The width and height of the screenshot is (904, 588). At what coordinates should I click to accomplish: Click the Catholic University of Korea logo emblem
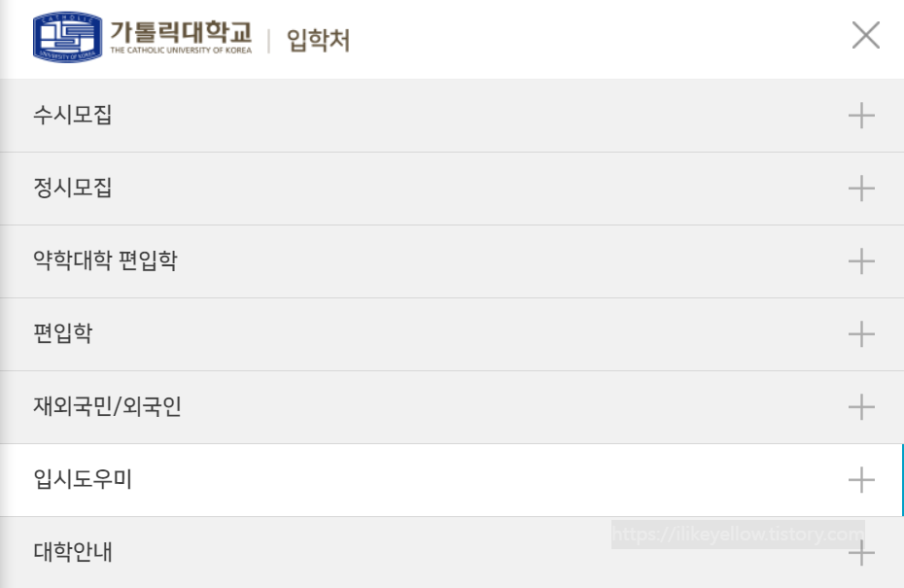67,37
